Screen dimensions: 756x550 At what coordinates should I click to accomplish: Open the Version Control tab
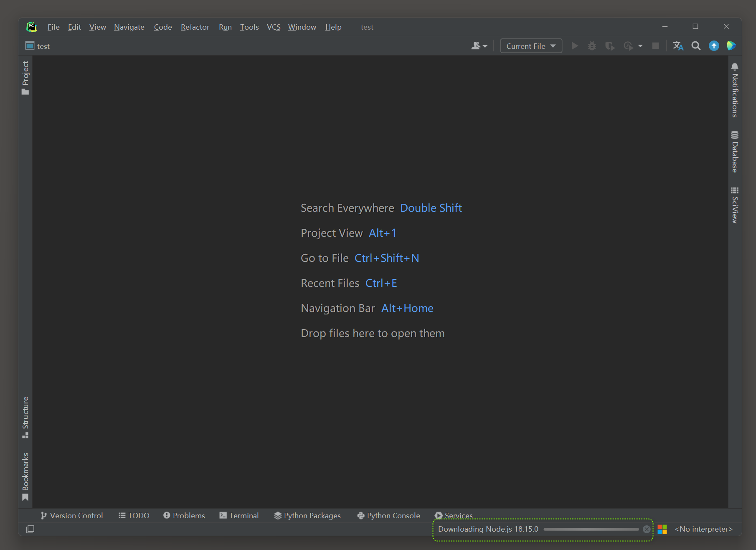point(72,515)
